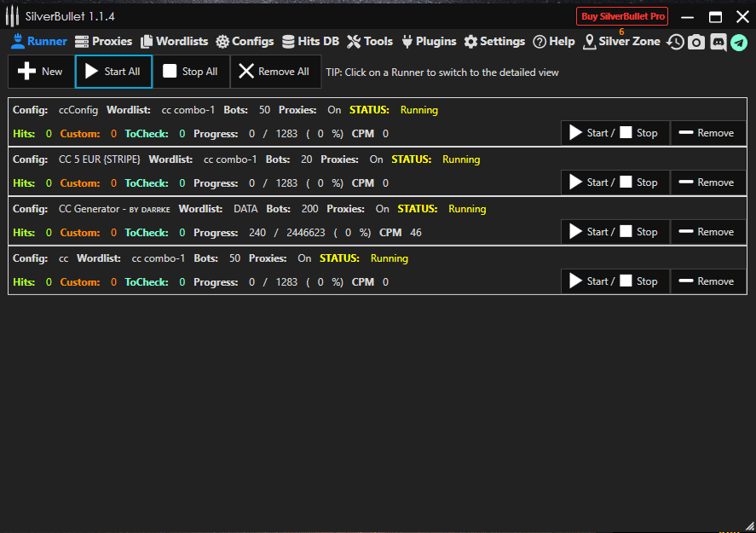Screen dimensions: 756x533
Task: Remove the CC Generator runner
Action: [708, 232]
